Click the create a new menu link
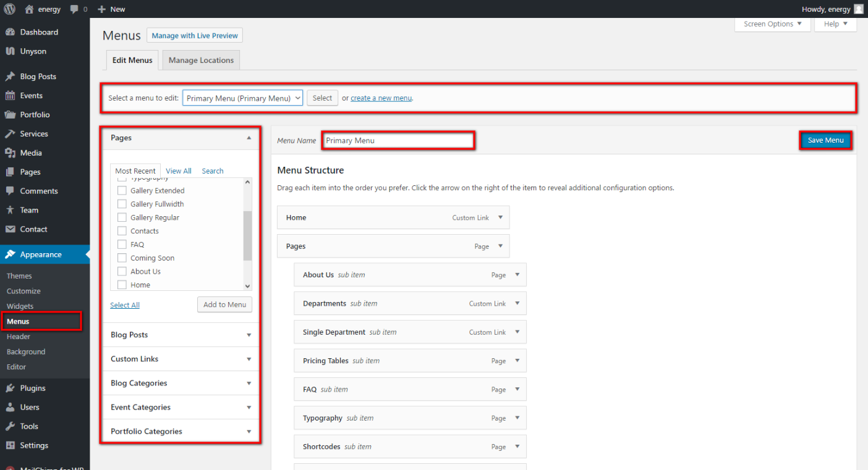The height and width of the screenshot is (470, 868). [381, 98]
